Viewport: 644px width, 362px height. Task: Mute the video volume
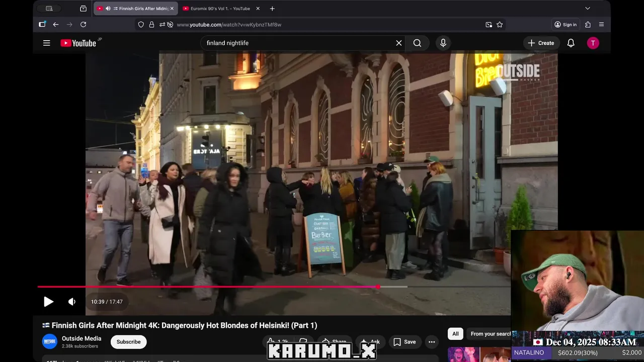coord(72,302)
